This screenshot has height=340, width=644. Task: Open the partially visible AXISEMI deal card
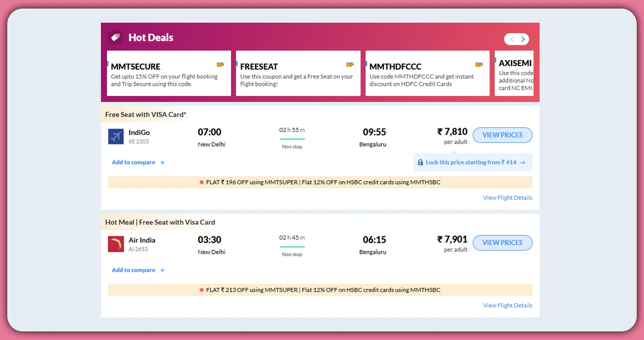[515, 73]
